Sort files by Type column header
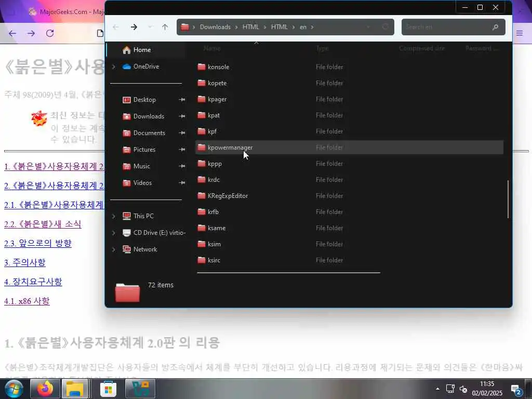The width and height of the screenshot is (532, 399). (322, 48)
